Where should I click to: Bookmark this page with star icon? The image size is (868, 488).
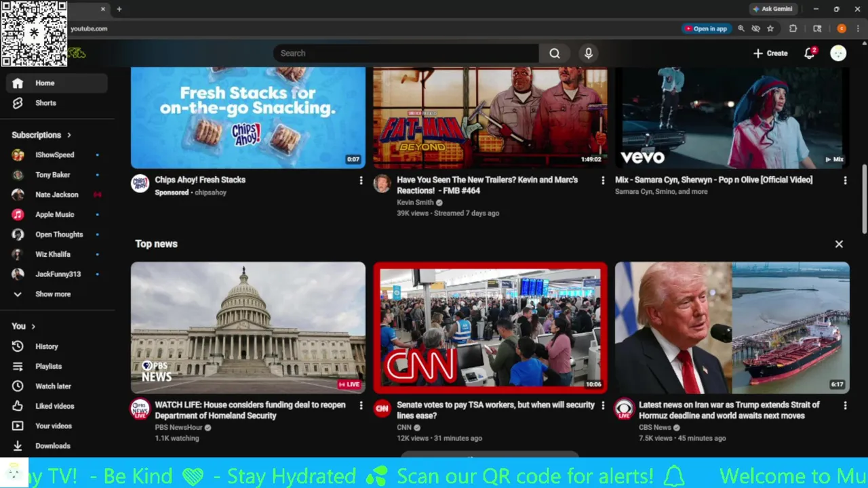(770, 28)
